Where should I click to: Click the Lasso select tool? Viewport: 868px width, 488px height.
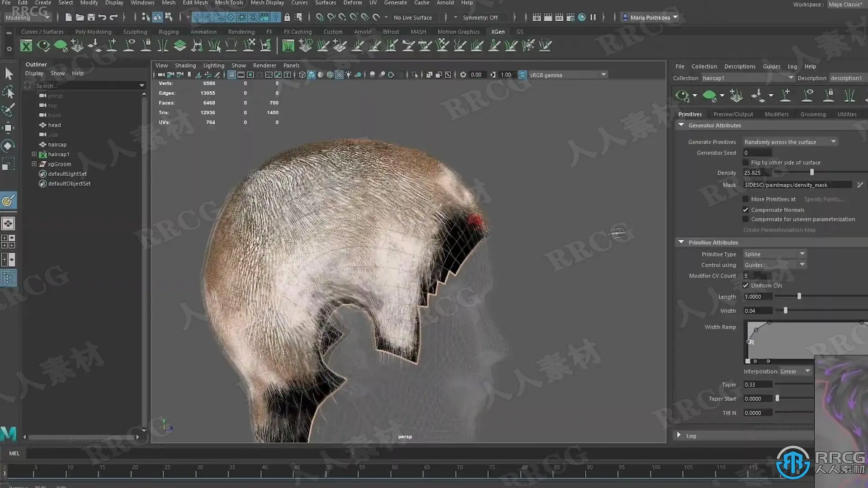coord(8,92)
